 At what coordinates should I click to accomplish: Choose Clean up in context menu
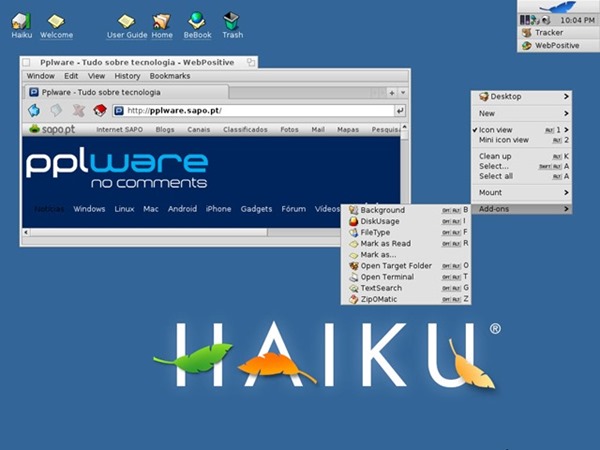click(x=521, y=156)
